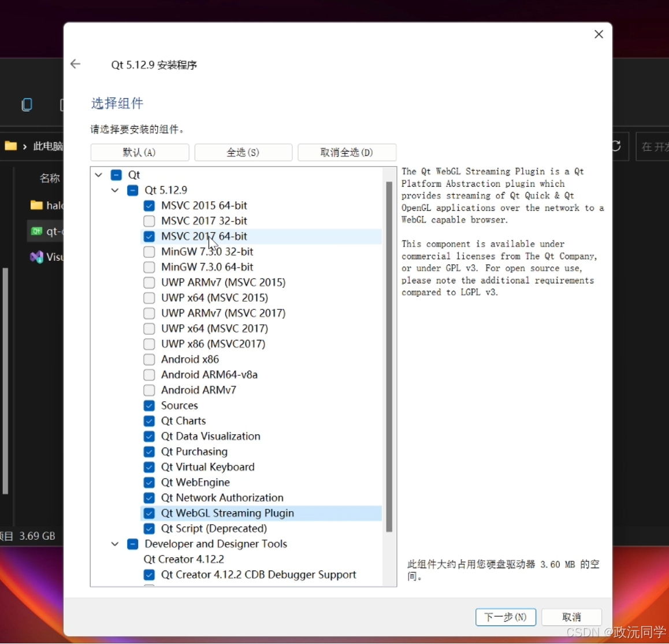This screenshot has height=644, width=669.
Task: Uncheck Qt Purchasing
Action: (149, 451)
